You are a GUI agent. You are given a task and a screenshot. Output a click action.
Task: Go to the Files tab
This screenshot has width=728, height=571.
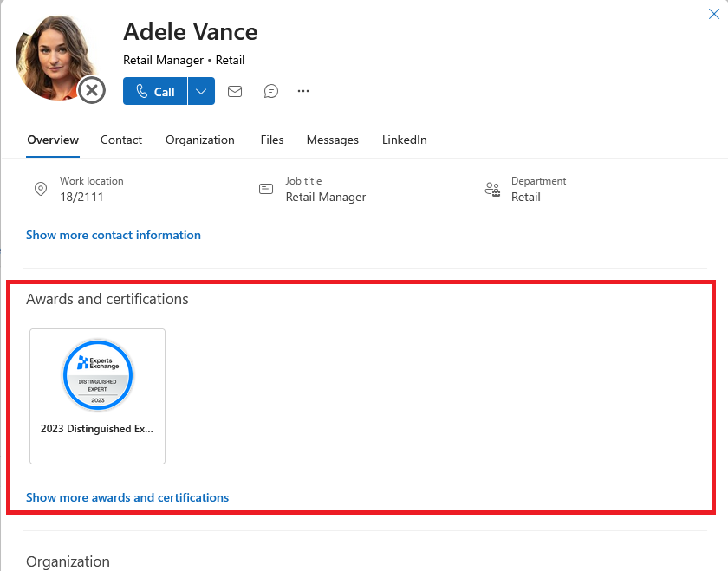point(272,140)
